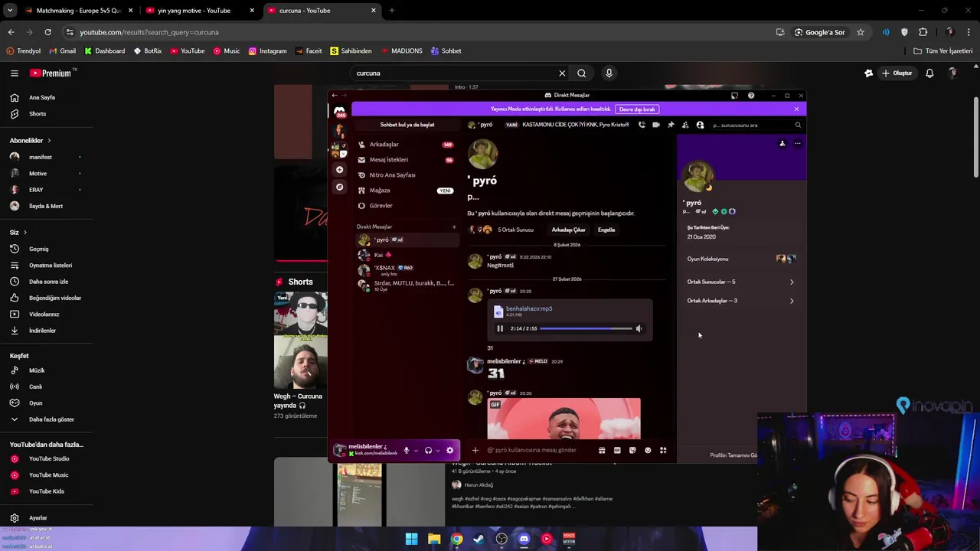Open the more options menu on pyró profile
980x551 pixels.
point(797,143)
